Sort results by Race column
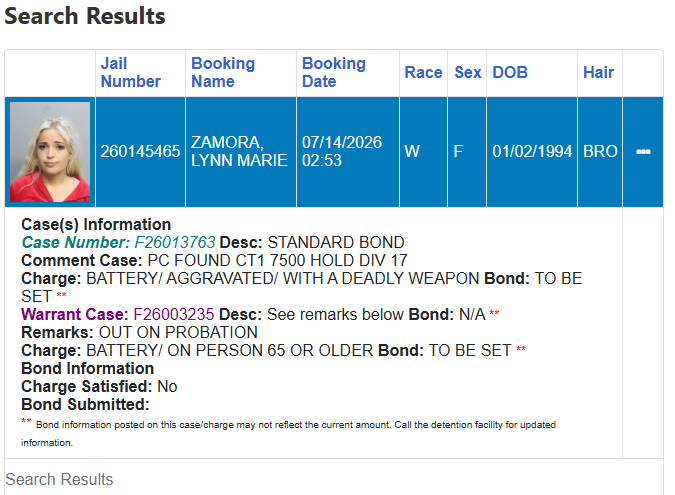The height and width of the screenshot is (495, 675). point(423,72)
